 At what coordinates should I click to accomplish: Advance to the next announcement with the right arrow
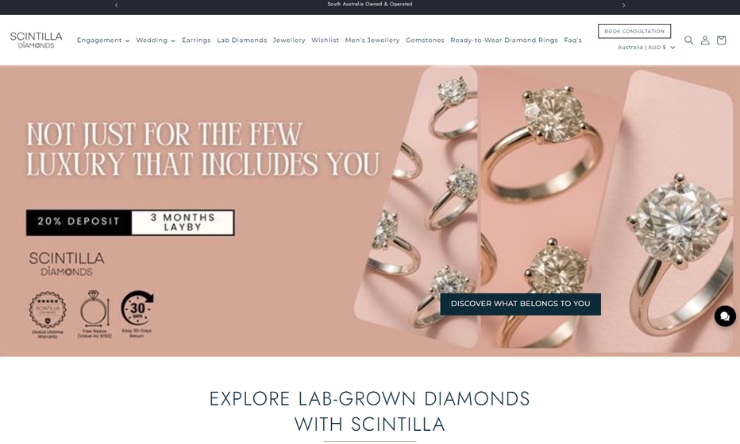[x=623, y=5]
